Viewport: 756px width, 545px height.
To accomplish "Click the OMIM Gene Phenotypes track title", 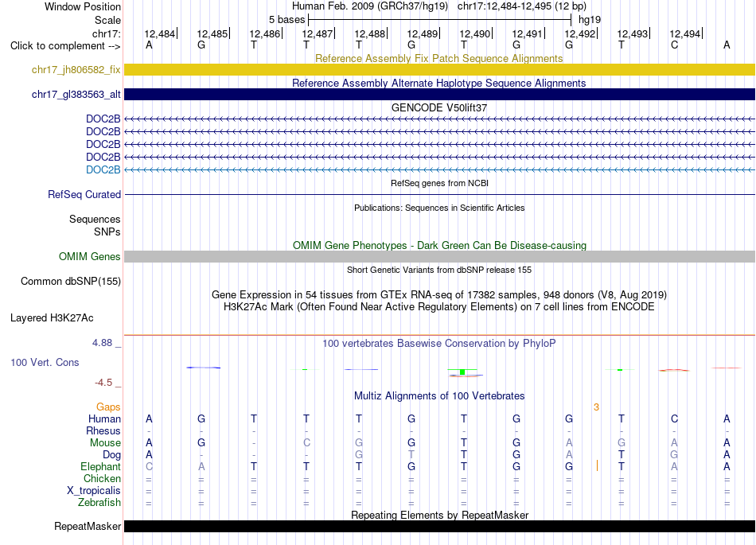I will pyautogui.click(x=439, y=245).
